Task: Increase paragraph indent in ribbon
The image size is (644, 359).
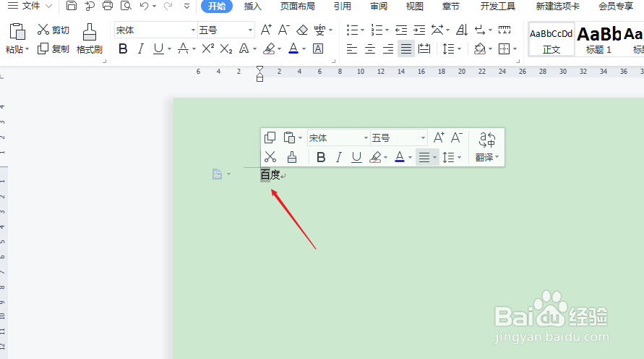Action: pyautogui.click(x=419, y=30)
